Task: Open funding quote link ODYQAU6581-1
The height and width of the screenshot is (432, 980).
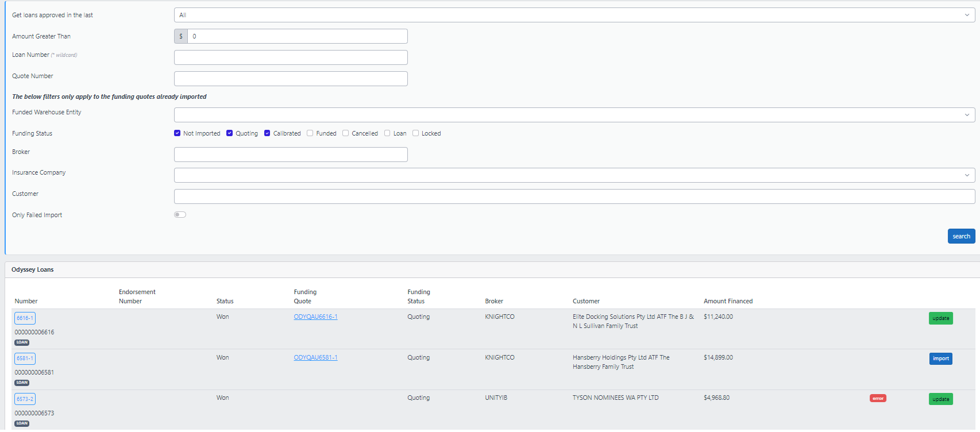Action: (x=315, y=357)
